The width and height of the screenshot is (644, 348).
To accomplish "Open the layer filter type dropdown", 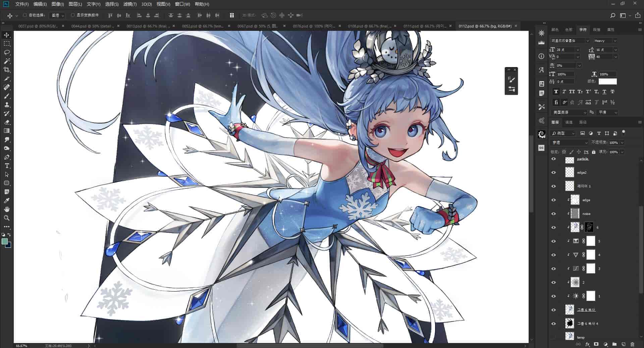I will 563,133.
